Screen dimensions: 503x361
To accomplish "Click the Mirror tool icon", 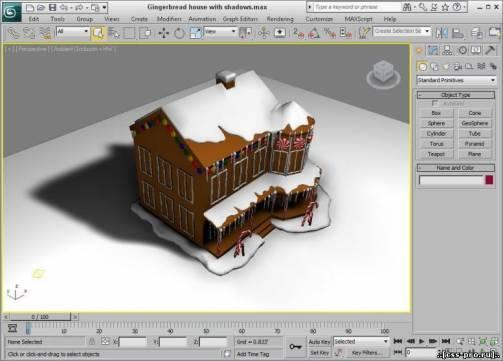I will (442, 33).
